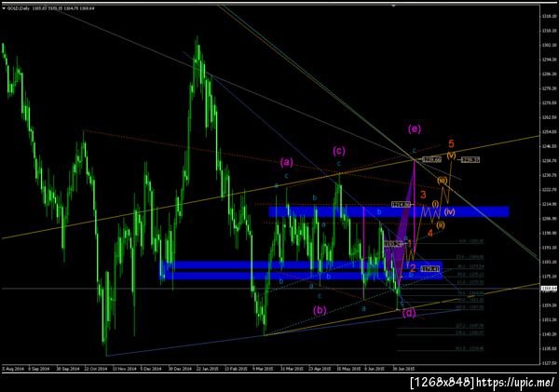Viewport: 559px width, 392px height.
Task: Select the magenta (b) wave label
Action: pos(320,310)
